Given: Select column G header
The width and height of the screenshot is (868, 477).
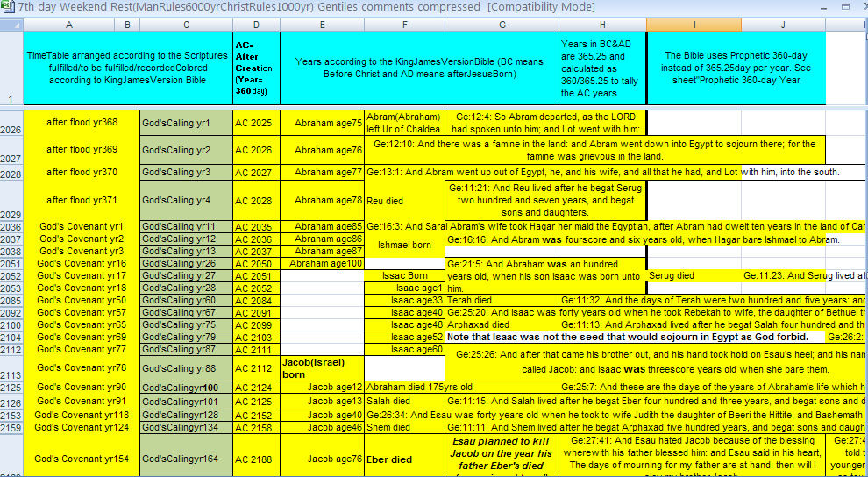Looking at the screenshot, I should (x=502, y=25).
